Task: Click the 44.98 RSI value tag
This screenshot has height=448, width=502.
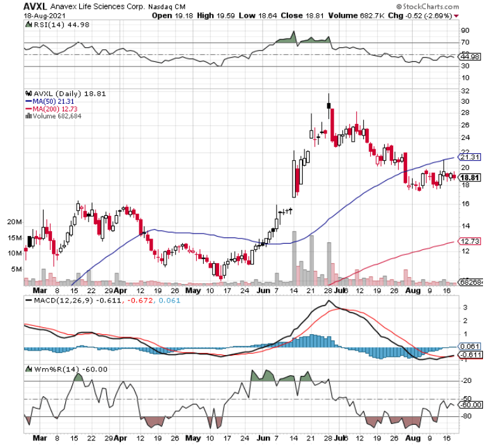Action: pyautogui.click(x=470, y=57)
